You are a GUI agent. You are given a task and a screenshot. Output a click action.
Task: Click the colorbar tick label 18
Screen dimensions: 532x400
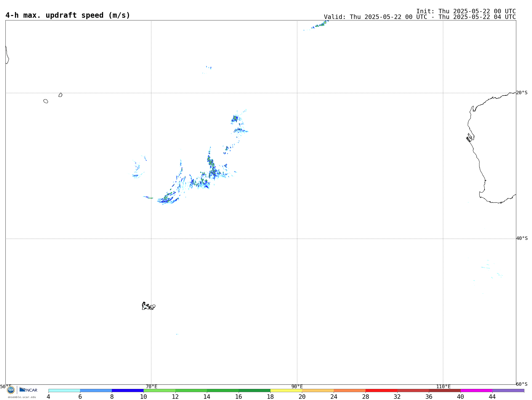[270, 397]
